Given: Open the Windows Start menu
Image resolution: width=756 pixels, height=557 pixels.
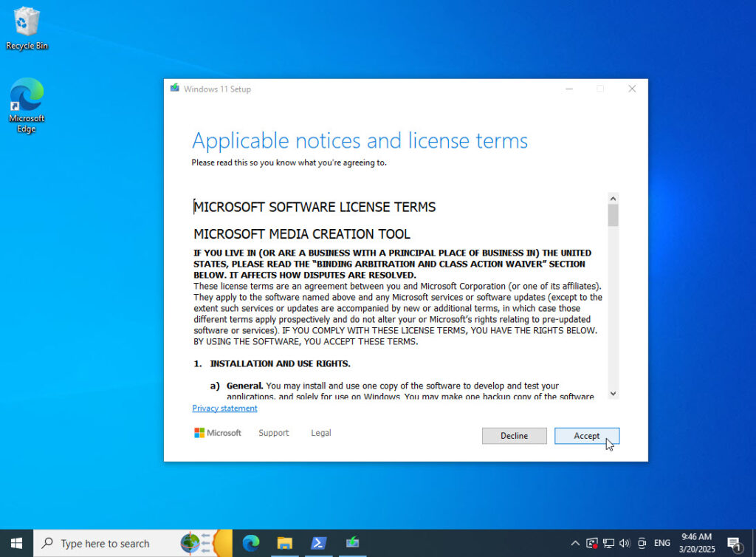Looking at the screenshot, I should click(x=16, y=543).
